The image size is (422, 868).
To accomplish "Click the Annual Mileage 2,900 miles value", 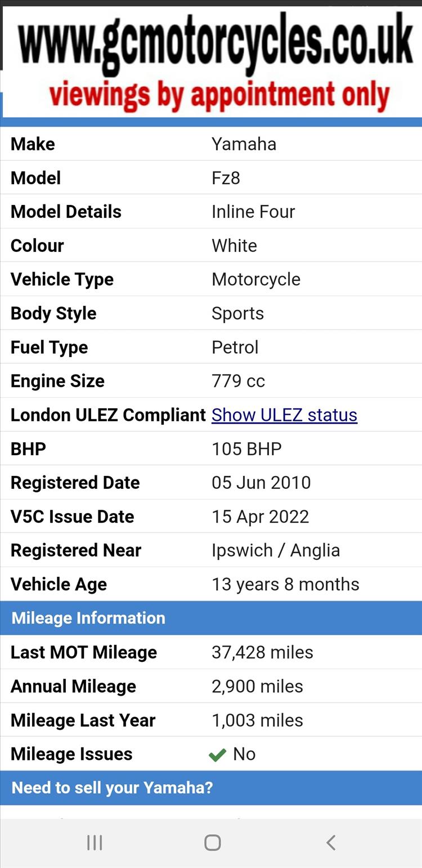I will click(x=257, y=686).
